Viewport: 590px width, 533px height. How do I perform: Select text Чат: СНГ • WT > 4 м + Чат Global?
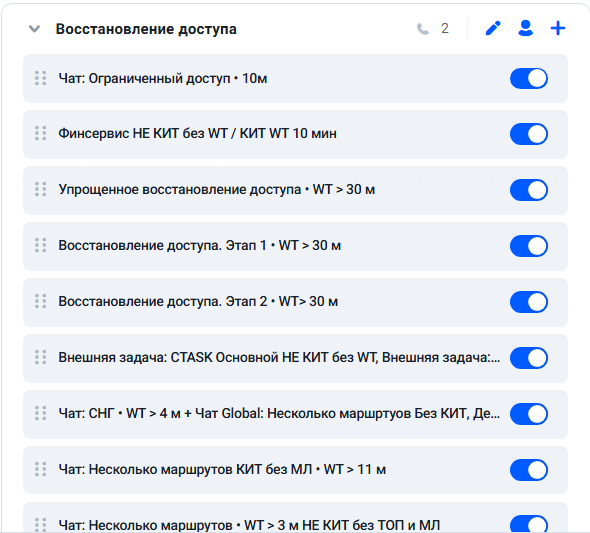[x=160, y=413]
